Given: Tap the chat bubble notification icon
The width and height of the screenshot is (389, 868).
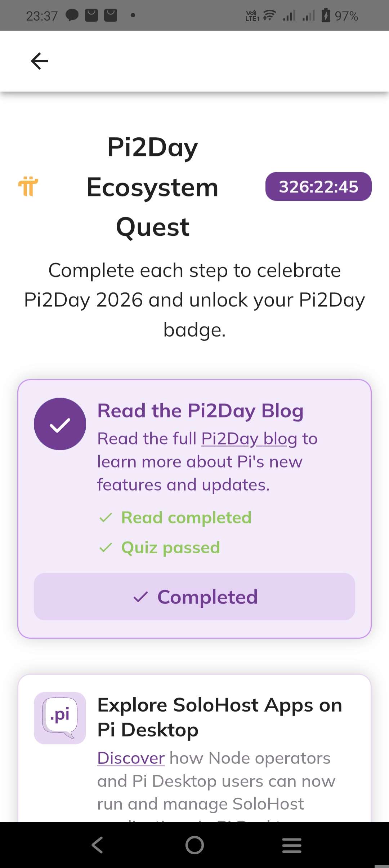Looking at the screenshot, I should pyautogui.click(x=72, y=15).
